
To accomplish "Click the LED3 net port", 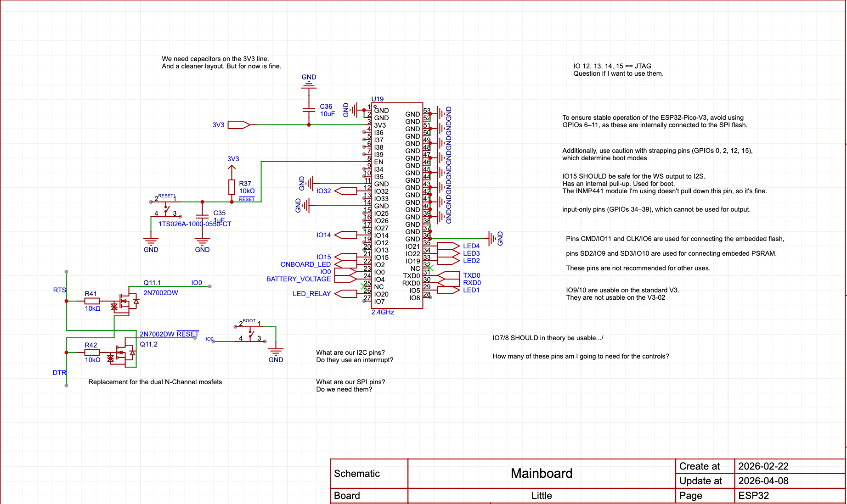I will click(448, 253).
